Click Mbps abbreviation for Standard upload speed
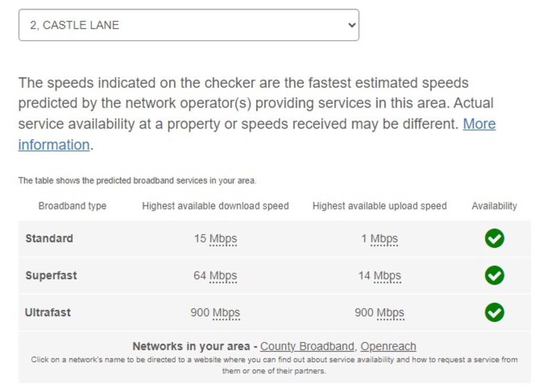This screenshot has height=392, width=539. pos(384,239)
